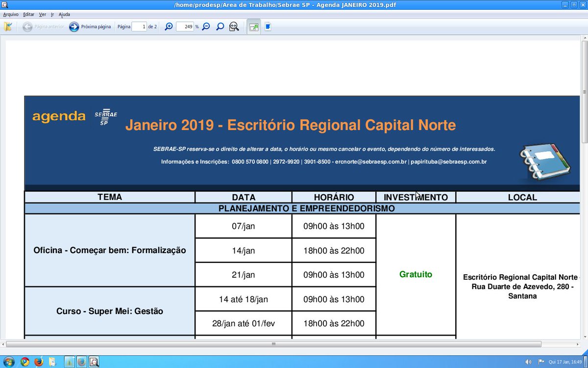Click 09h00 às 13h00 in 07/jan row
Viewport: 588px width, 368px height.
point(334,226)
